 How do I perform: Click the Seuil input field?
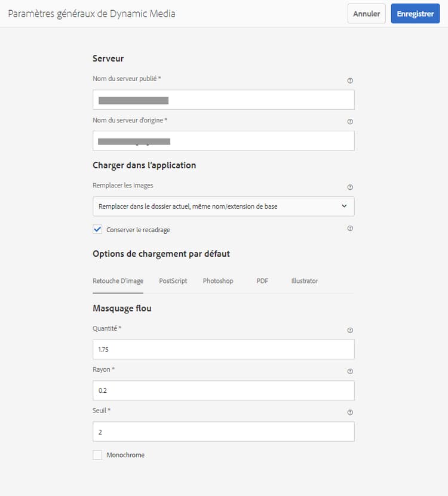pos(223,432)
